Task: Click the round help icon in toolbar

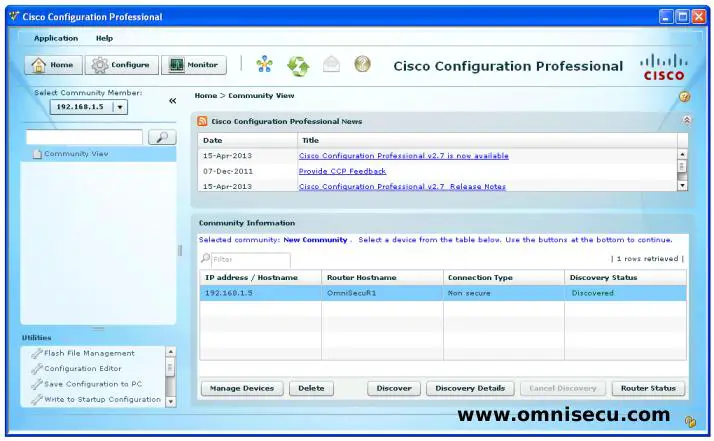Action: point(362,64)
